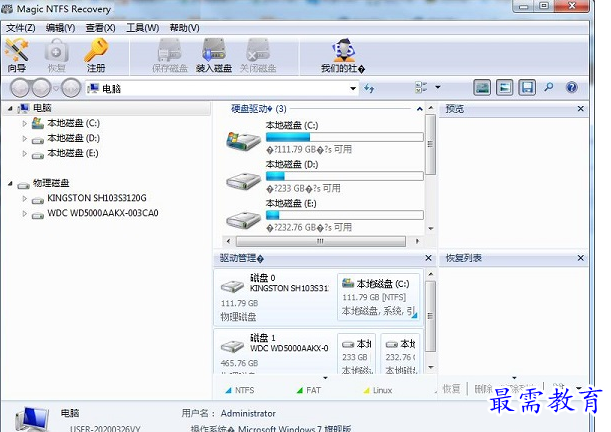Launch the 向导 wizard tool
Image resolution: width=611 pixels, height=432 pixels.
pyautogui.click(x=16, y=55)
